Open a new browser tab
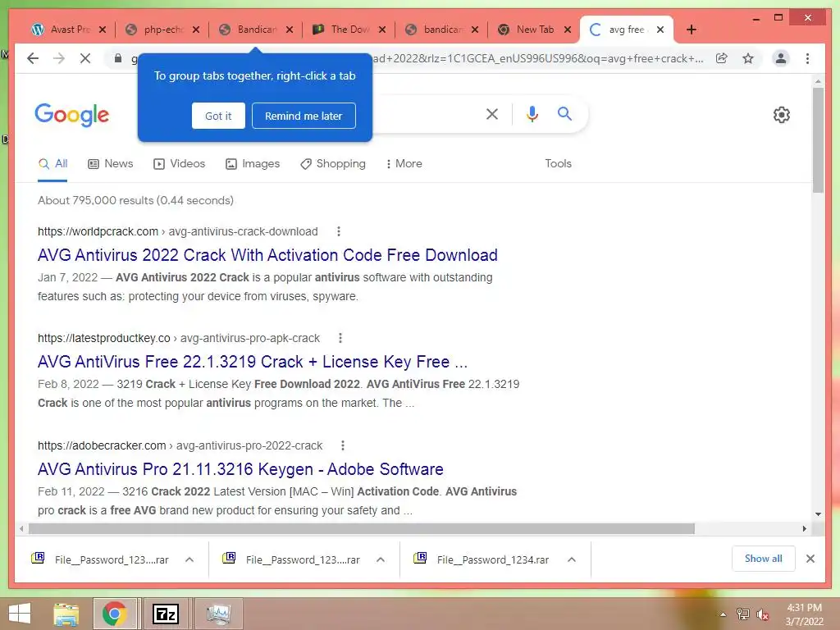The width and height of the screenshot is (840, 630). pyautogui.click(x=691, y=30)
